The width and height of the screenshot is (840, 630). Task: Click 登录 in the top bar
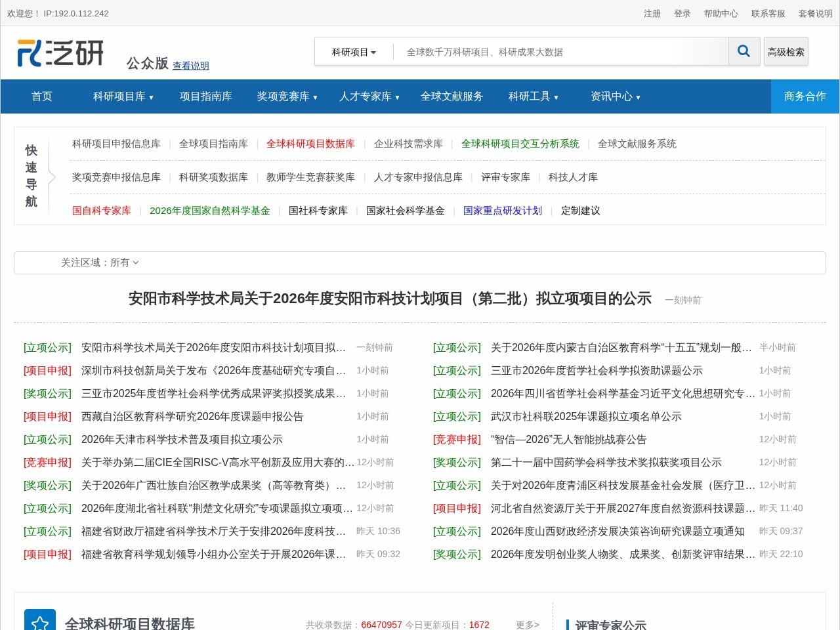click(682, 13)
